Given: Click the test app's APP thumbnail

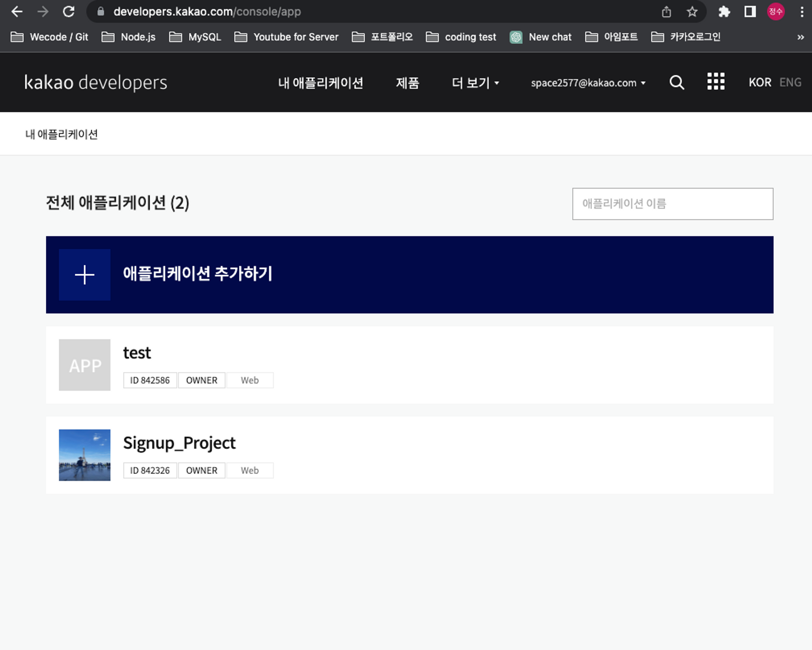Looking at the screenshot, I should point(84,365).
